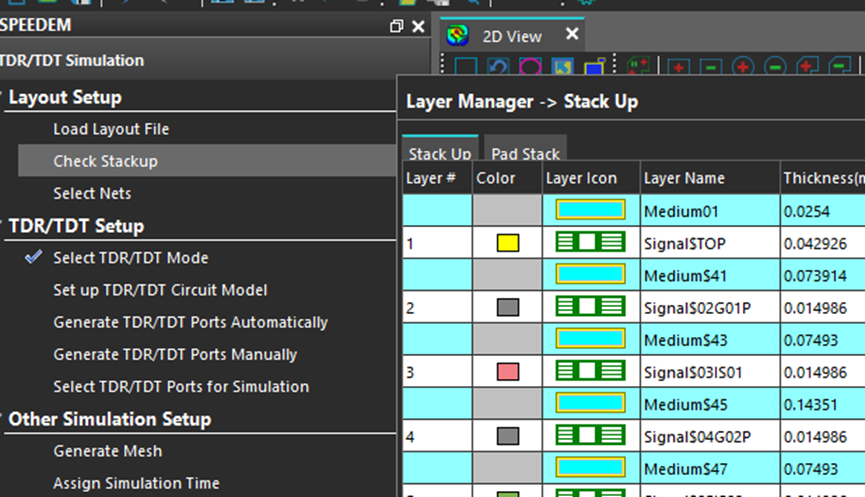The width and height of the screenshot is (865, 497).
Task: Switch to the Pad Stack tab
Action: [x=525, y=148]
